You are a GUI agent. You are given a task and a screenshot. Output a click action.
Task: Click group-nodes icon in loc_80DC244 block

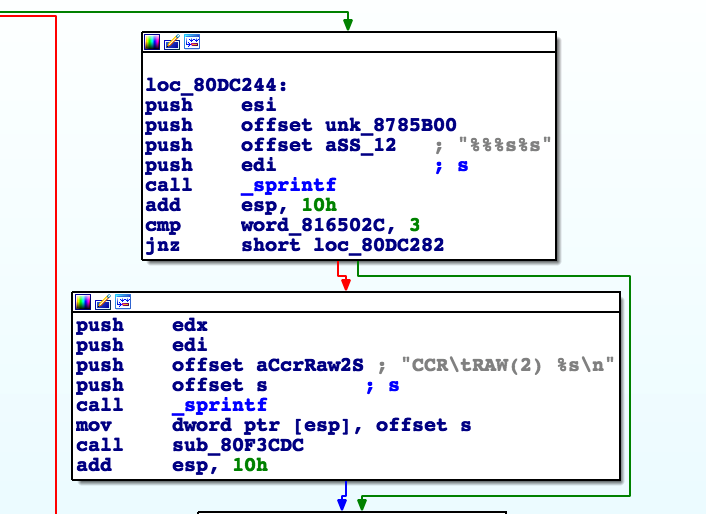coord(192,42)
